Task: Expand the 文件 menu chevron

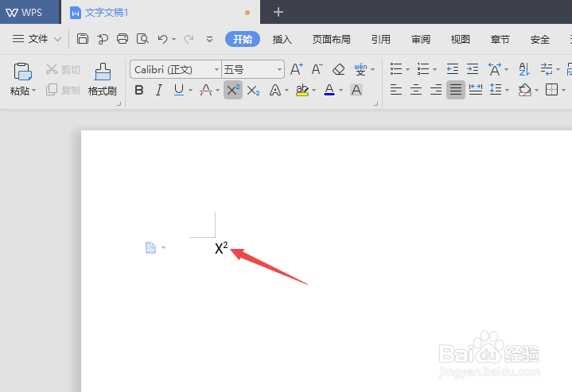Action: tap(57, 39)
